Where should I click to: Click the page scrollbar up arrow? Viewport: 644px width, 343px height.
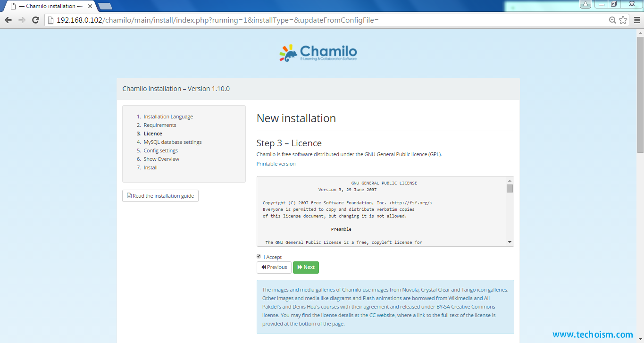[640, 32]
